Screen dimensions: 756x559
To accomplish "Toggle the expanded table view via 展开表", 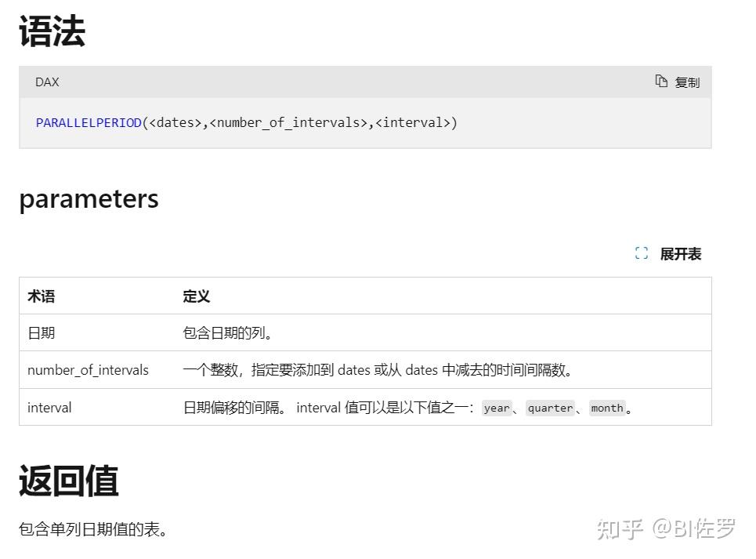I will (x=679, y=253).
